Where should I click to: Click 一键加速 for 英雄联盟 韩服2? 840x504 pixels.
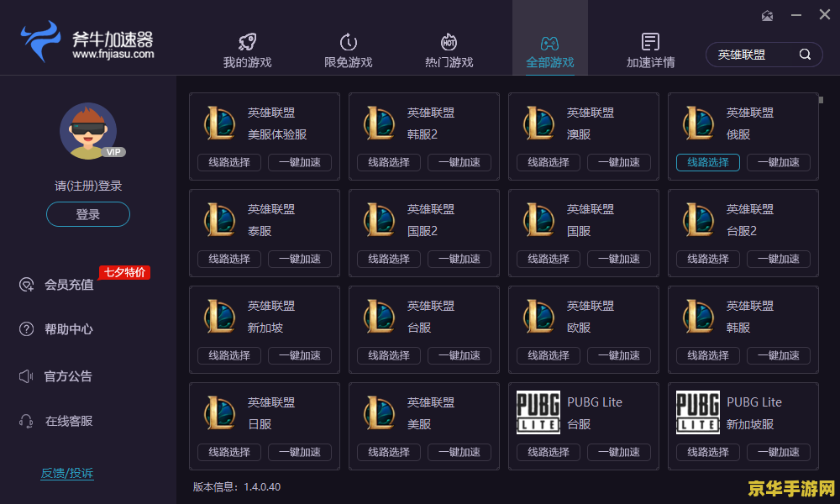coord(459,162)
